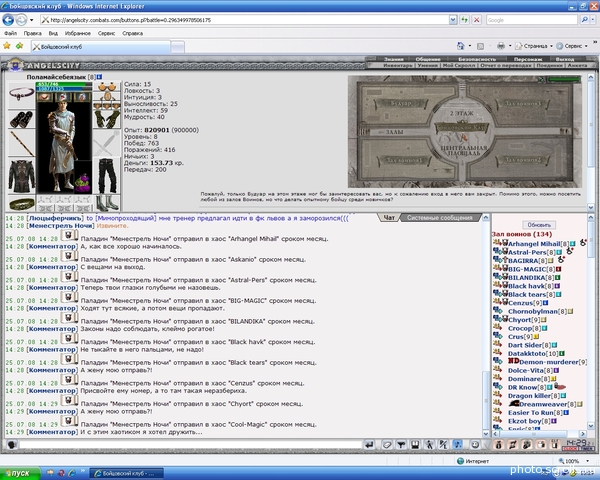Click the dark armor jacket slot
Viewport: 600px width, 480px height.
tap(22, 176)
